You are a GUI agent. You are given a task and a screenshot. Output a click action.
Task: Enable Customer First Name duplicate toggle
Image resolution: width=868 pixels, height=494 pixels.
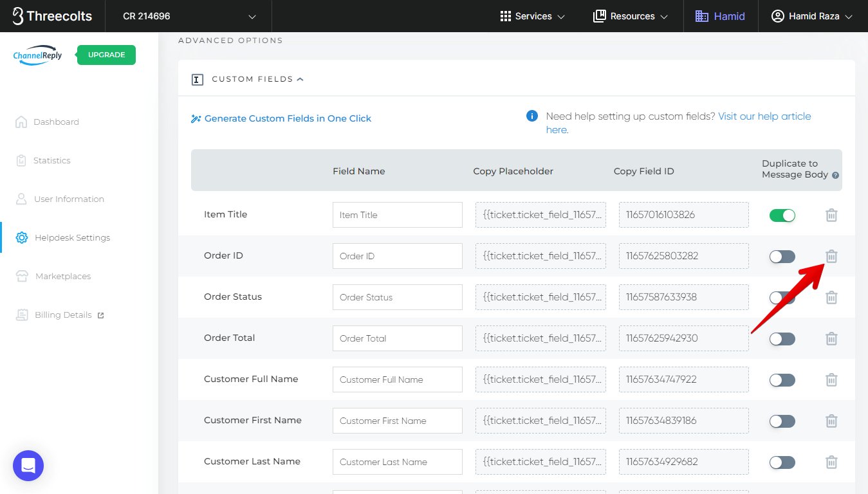coord(782,421)
